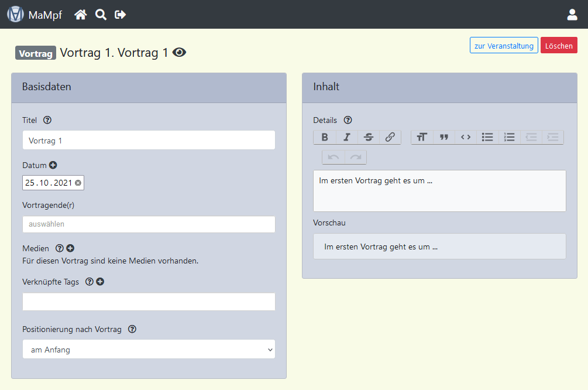The width and height of the screenshot is (588, 390).
Task: Click the logout arrow icon
Action: pyautogui.click(x=121, y=15)
